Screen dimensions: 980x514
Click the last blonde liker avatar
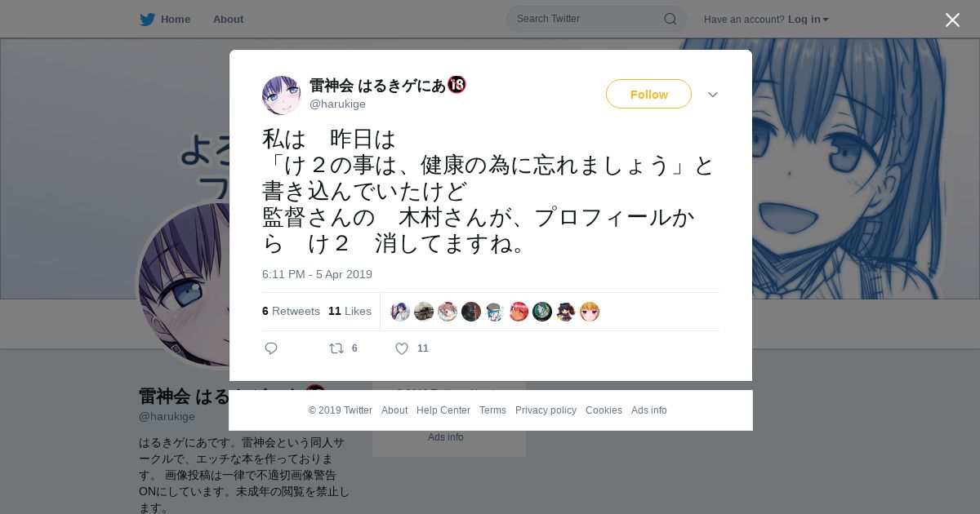[x=590, y=312]
